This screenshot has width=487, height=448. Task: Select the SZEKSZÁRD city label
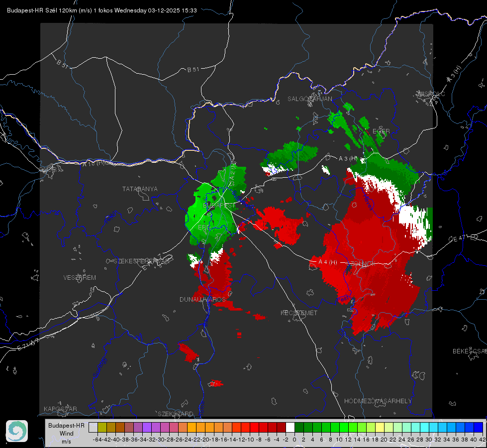point(176,414)
